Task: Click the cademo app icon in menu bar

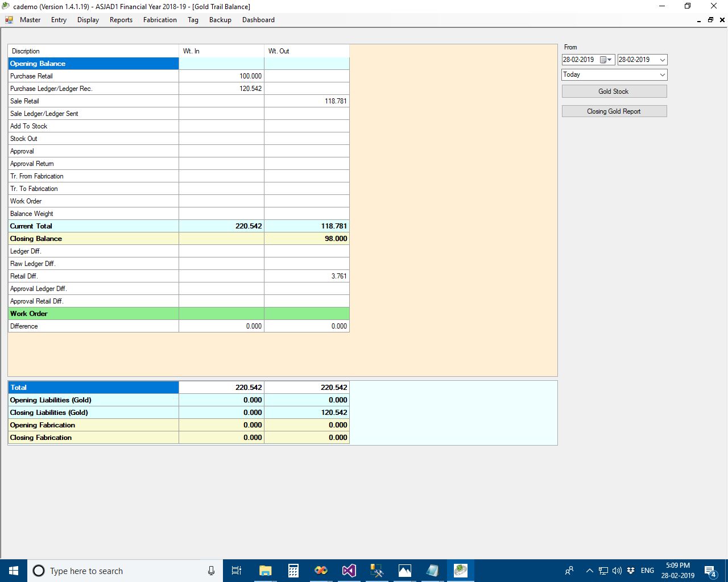Action: coord(9,20)
